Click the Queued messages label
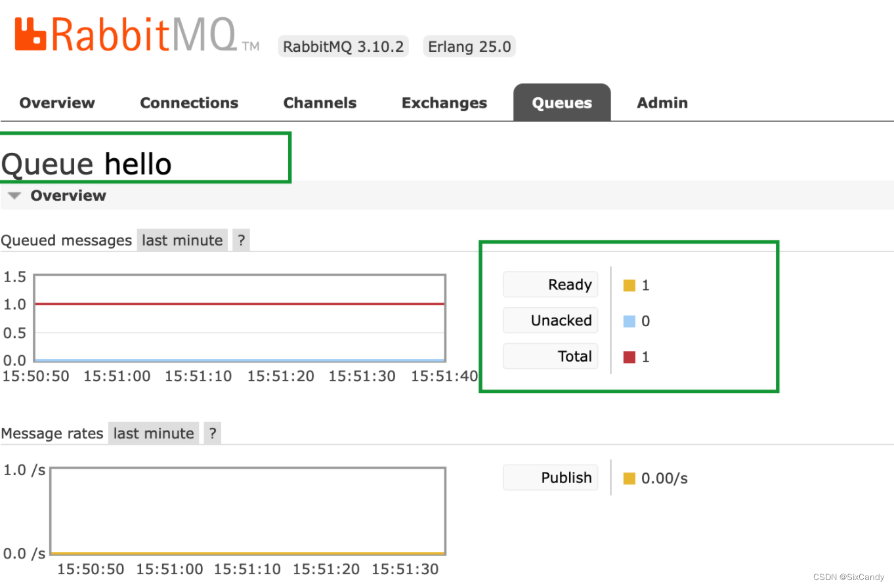 66,240
